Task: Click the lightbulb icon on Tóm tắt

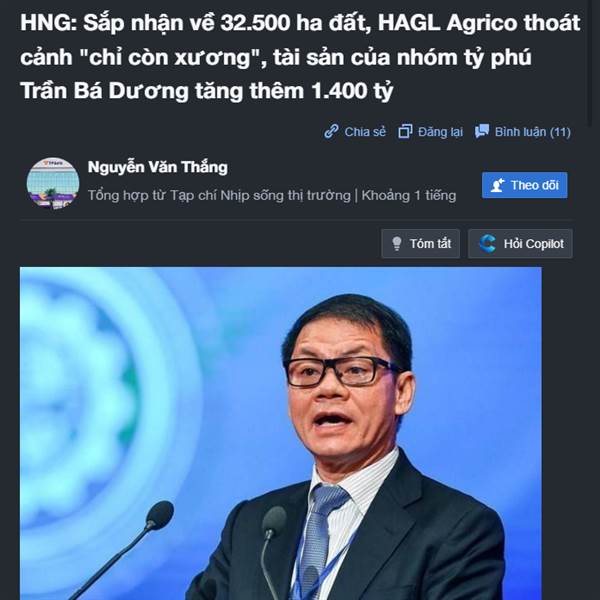Action: click(397, 243)
